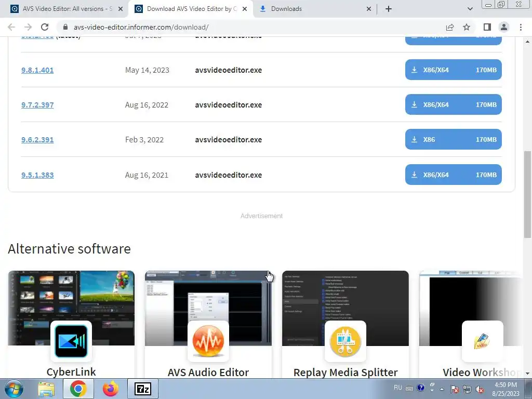Open the taskbar clock and date

(x=506, y=389)
